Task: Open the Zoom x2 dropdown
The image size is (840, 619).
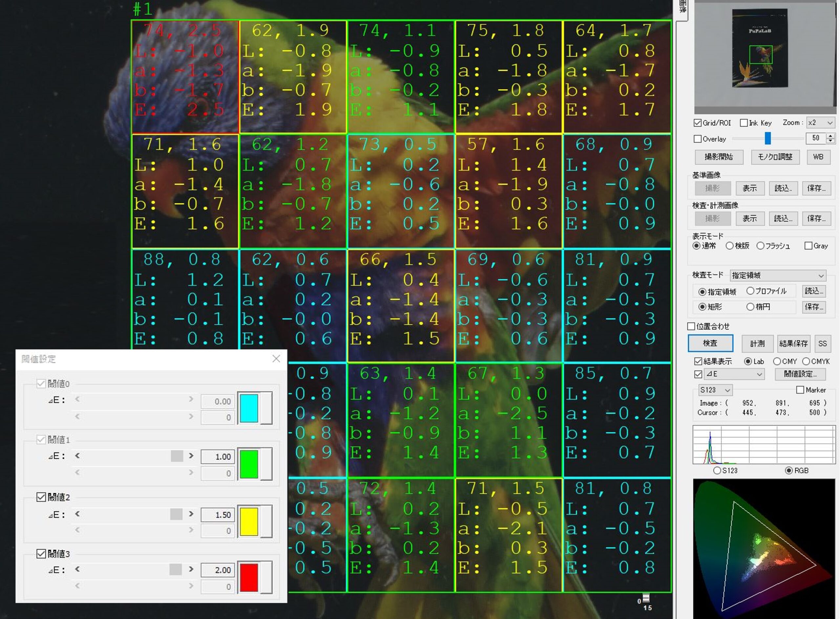Action: (x=820, y=123)
